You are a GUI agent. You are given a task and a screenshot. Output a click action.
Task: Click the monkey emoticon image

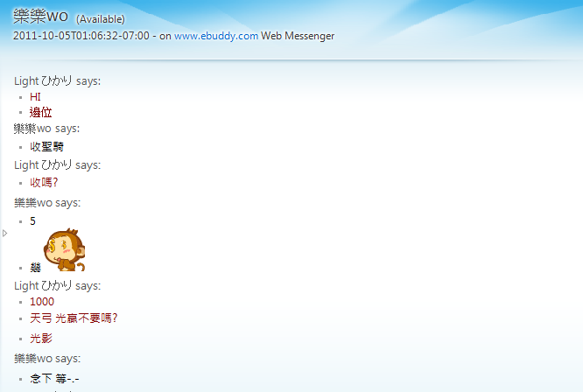(64, 249)
